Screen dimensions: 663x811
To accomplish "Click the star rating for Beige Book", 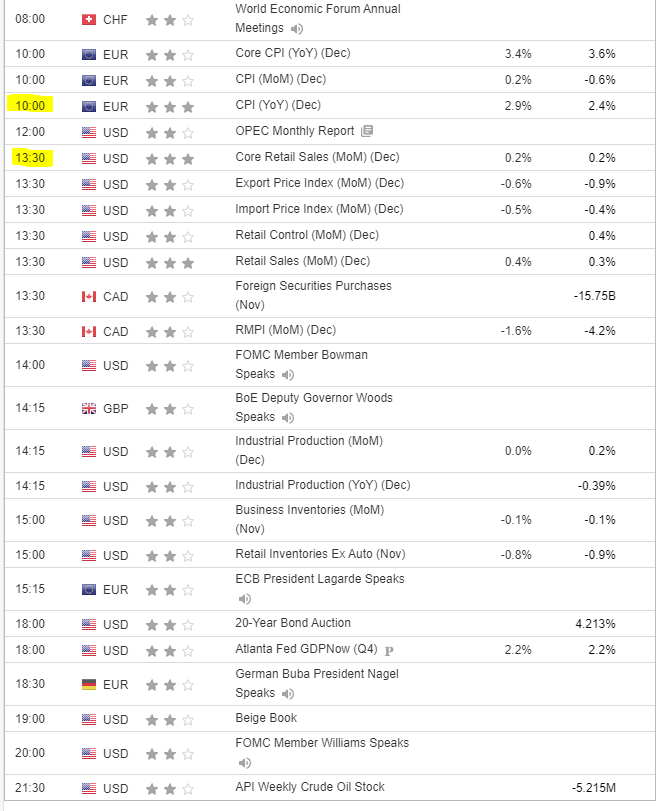I will tap(170, 719).
